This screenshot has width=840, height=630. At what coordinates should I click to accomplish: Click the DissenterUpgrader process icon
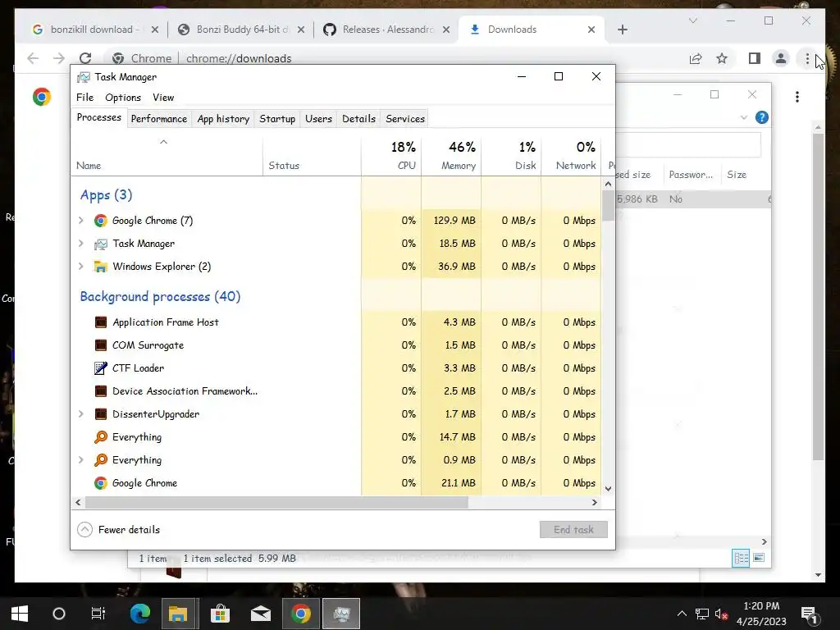(x=100, y=414)
